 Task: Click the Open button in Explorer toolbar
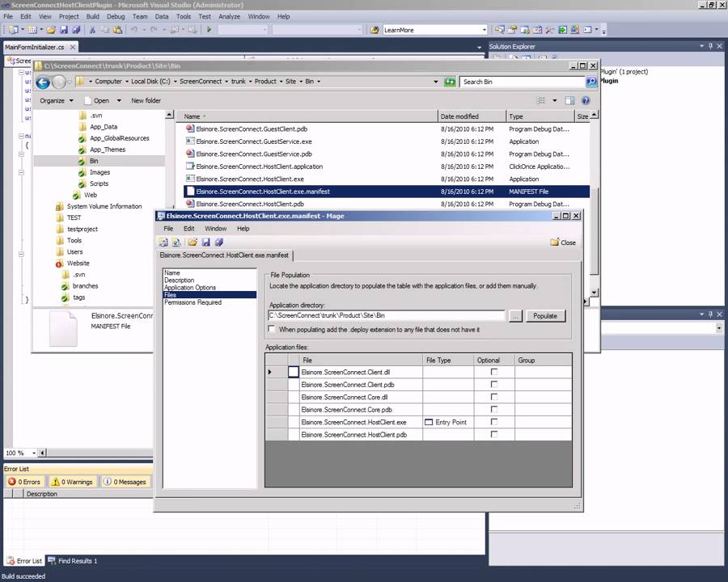coord(97,101)
